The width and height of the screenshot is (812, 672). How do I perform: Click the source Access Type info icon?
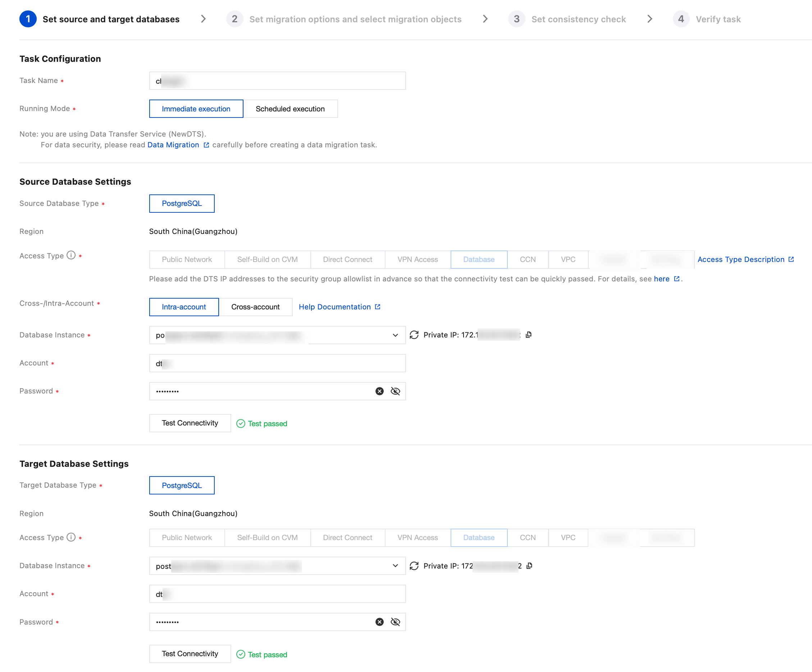(71, 255)
